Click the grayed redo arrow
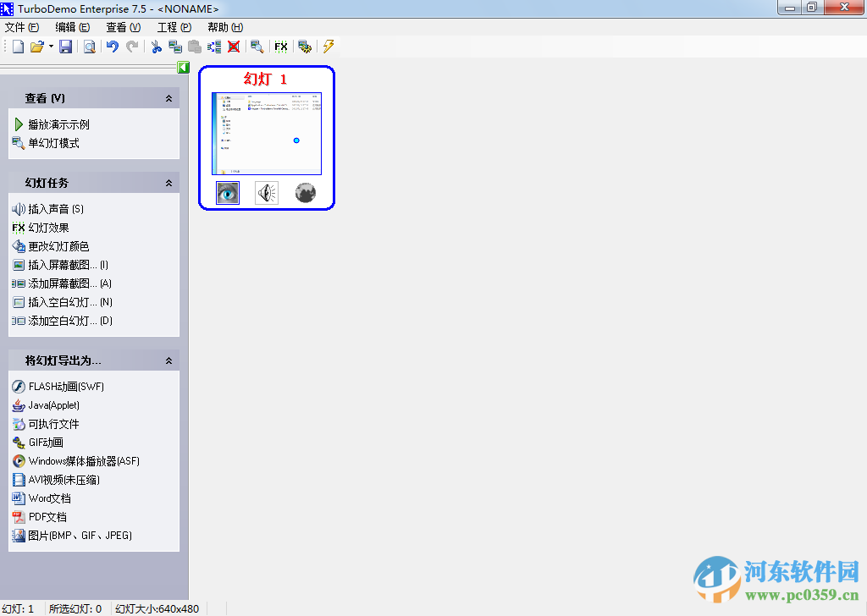This screenshot has height=616, width=867. coord(132,47)
